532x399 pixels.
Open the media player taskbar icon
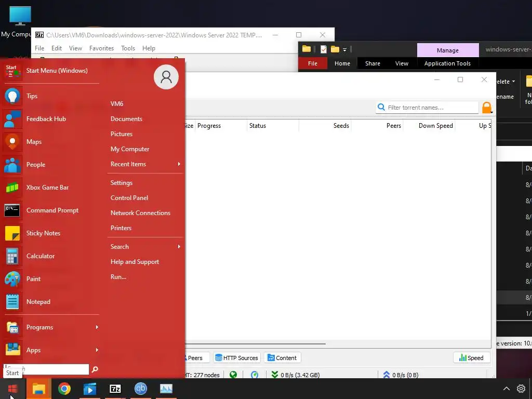(90, 389)
